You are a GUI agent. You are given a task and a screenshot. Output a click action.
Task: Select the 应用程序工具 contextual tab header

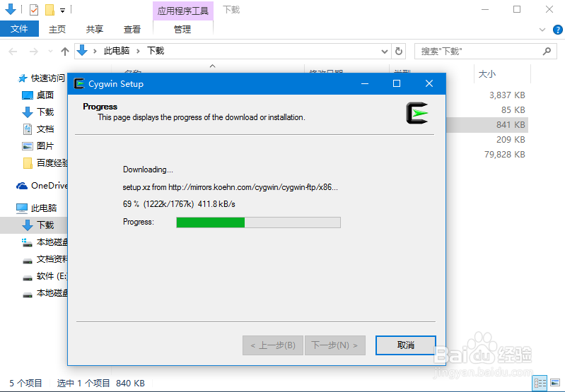(182, 11)
